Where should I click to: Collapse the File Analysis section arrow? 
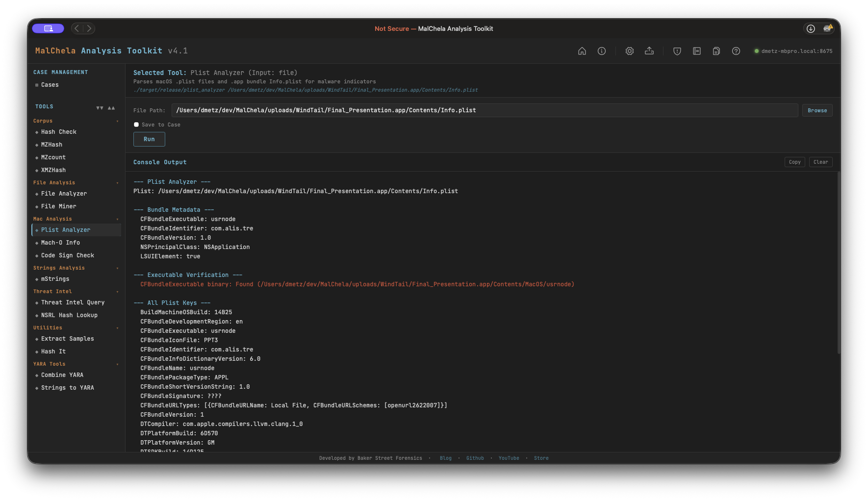117,183
